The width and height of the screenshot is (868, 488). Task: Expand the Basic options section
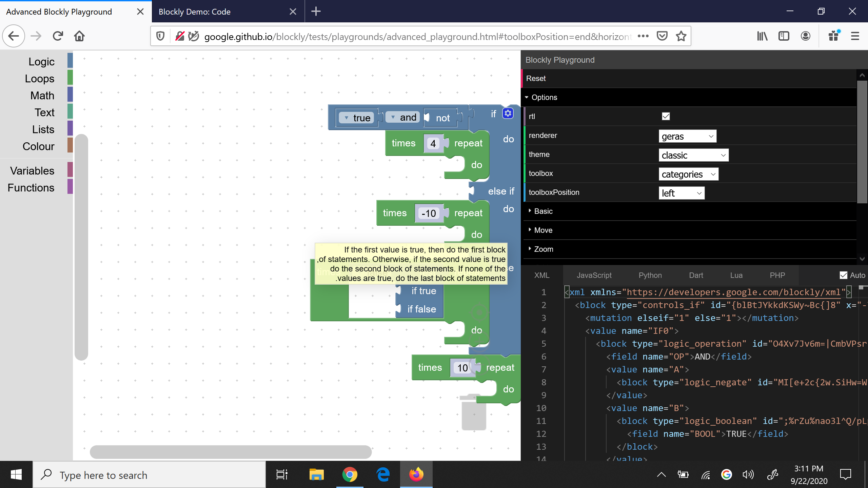coord(544,211)
